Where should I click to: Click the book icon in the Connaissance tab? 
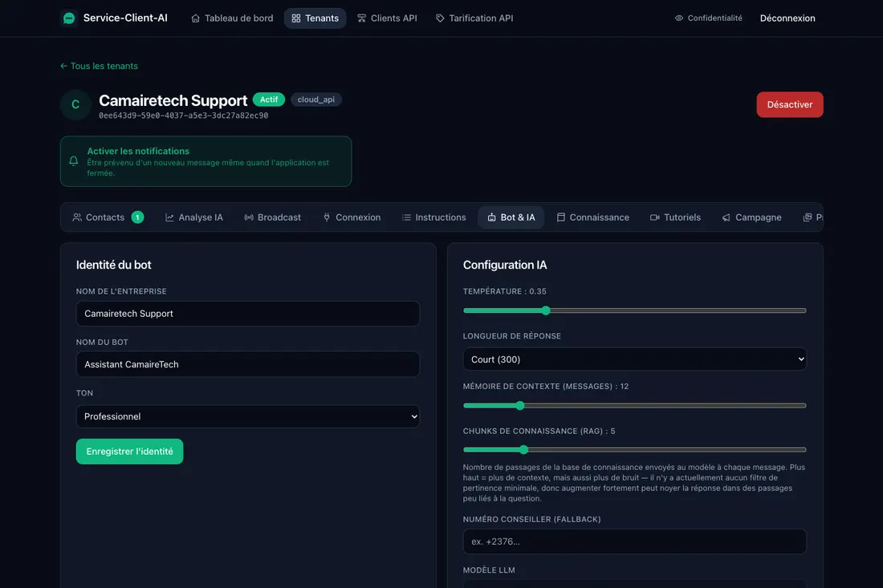[x=561, y=217]
